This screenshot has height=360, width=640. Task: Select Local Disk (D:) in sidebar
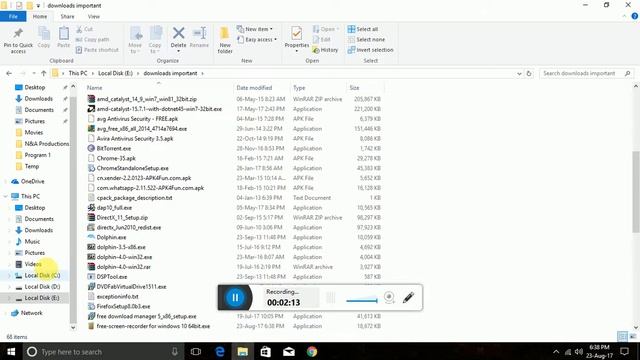[42, 287]
